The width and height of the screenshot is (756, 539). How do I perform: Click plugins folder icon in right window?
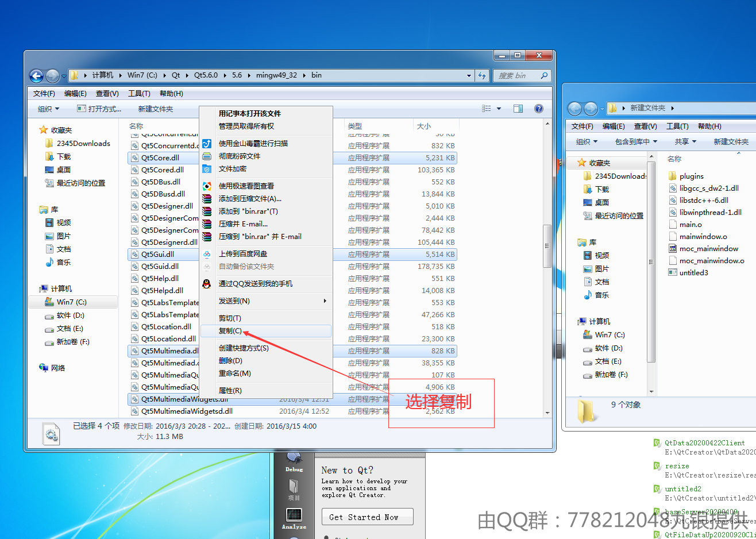673,176
